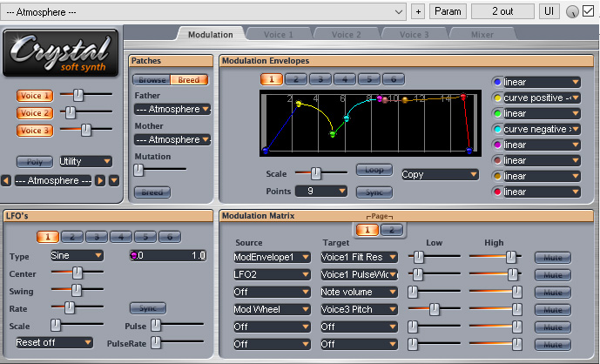The image size is (600, 364).
Task: Click the 2 out button
Action: [502, 11]
